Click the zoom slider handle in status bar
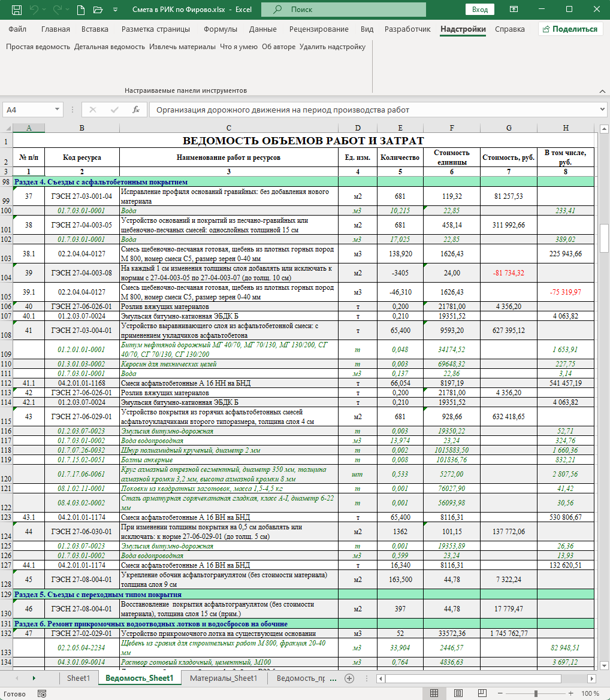Viewport: 610px width, 700px height. tap(535, 693)
